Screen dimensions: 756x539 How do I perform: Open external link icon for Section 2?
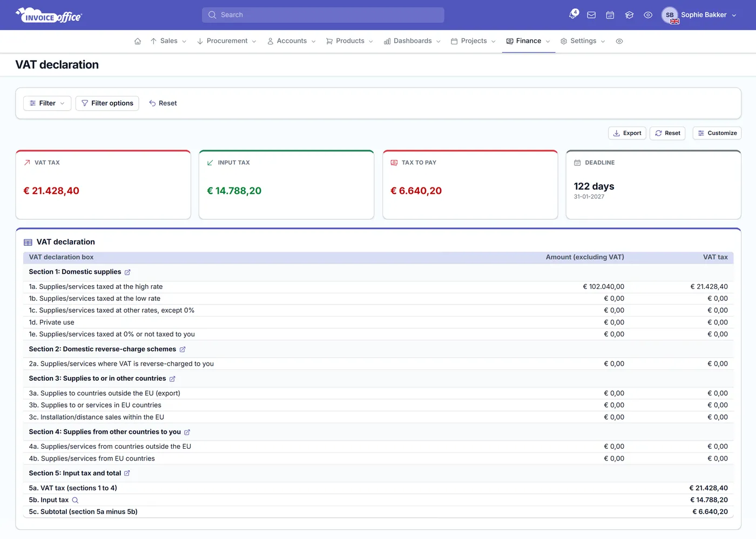coord(183,349)
